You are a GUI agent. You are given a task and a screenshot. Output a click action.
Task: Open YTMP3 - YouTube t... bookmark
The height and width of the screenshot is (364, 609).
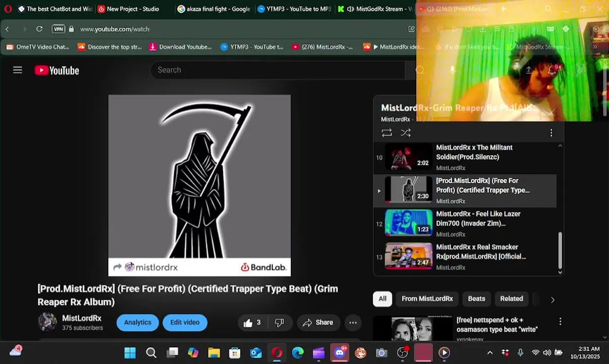pyautogui.click(x=252, y=47)
